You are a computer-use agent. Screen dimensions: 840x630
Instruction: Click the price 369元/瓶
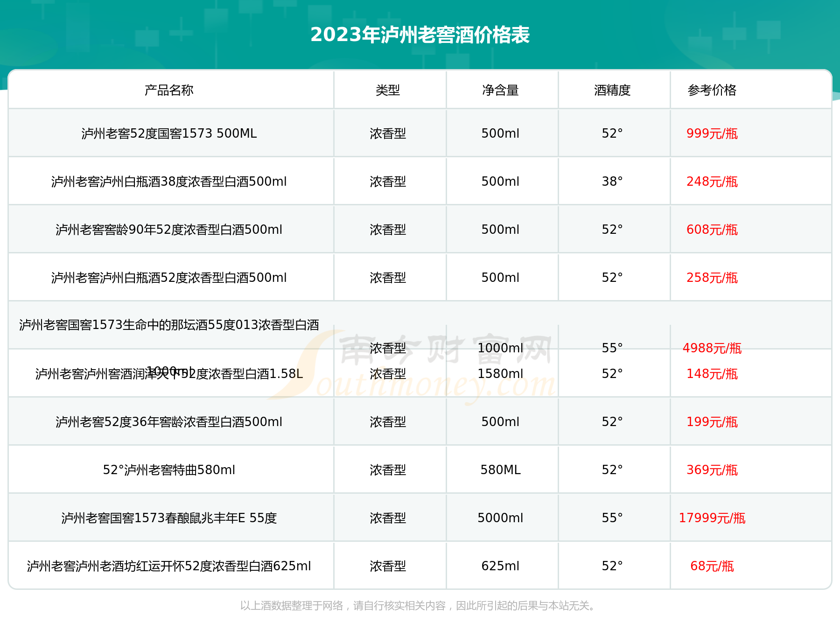(x=712, y=470)
